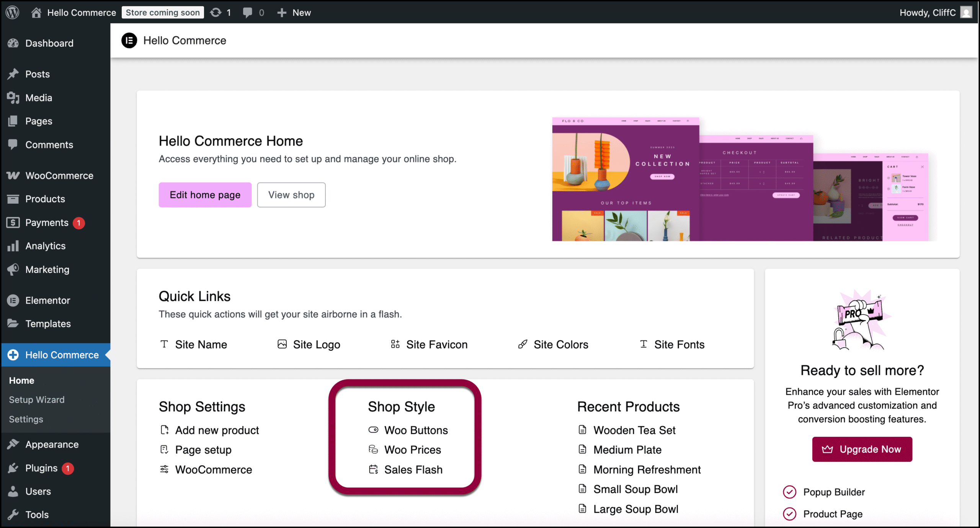This screenshot has height=528, width=980.
Task: Click the Plugins plug icon in sidebar
Action: [13, 468]
